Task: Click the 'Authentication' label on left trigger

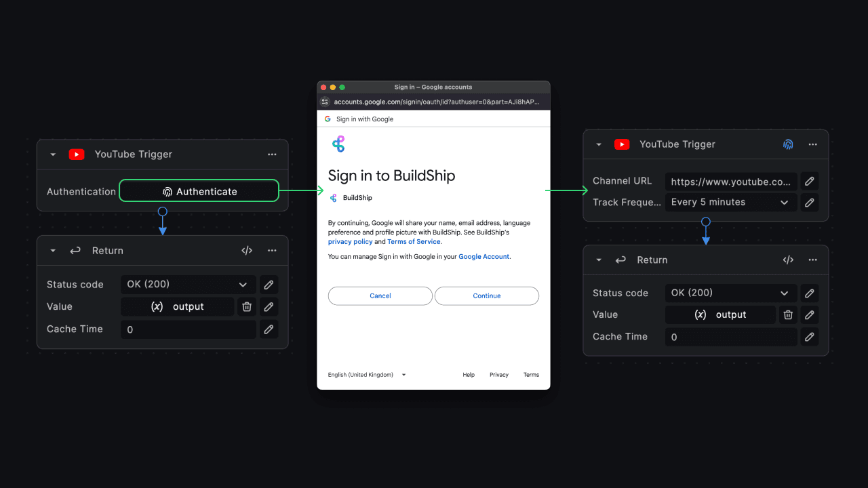Action: coord(81,192)
